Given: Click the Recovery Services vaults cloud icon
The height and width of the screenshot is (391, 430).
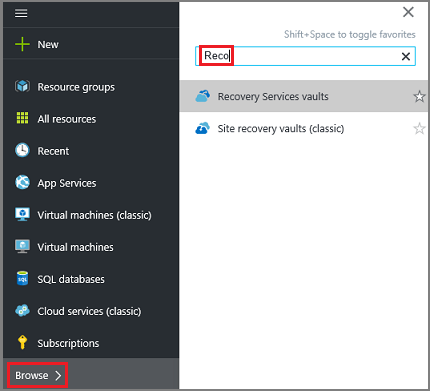Looking at the screenshot, I should [203, 96].
